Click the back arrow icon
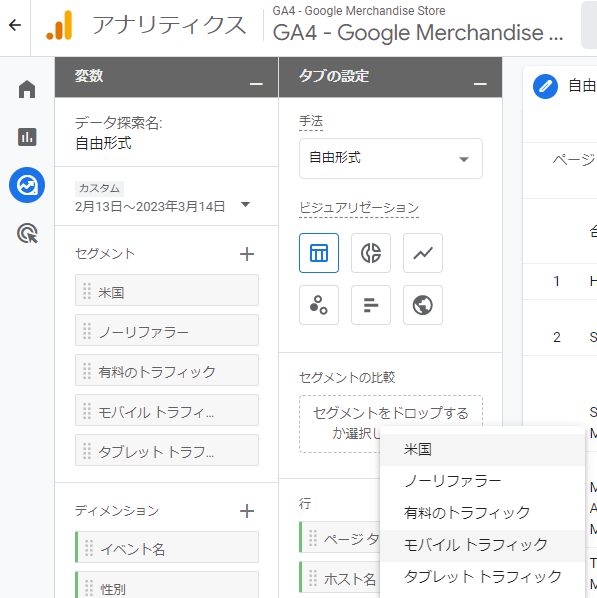 point(15,26)
